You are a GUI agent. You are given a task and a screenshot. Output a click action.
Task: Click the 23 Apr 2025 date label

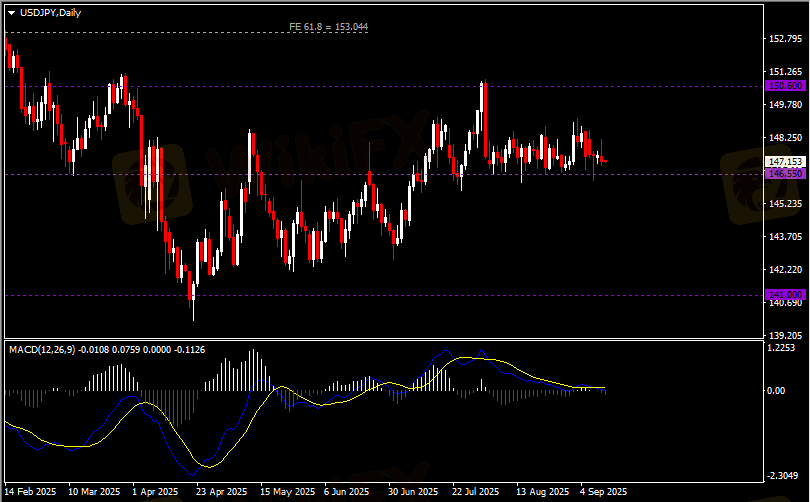pos(221,492)
